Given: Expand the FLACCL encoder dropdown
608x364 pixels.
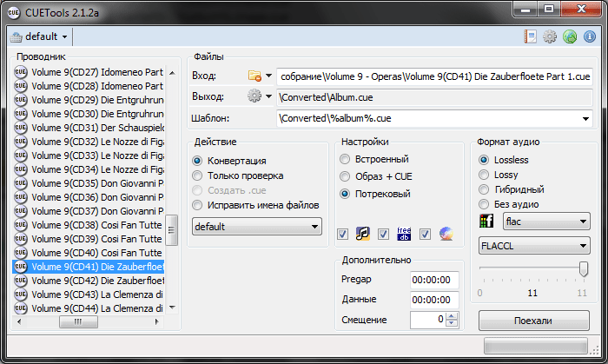Looking at the screenshot, I should pyautogui.click(x=534, y=246).
